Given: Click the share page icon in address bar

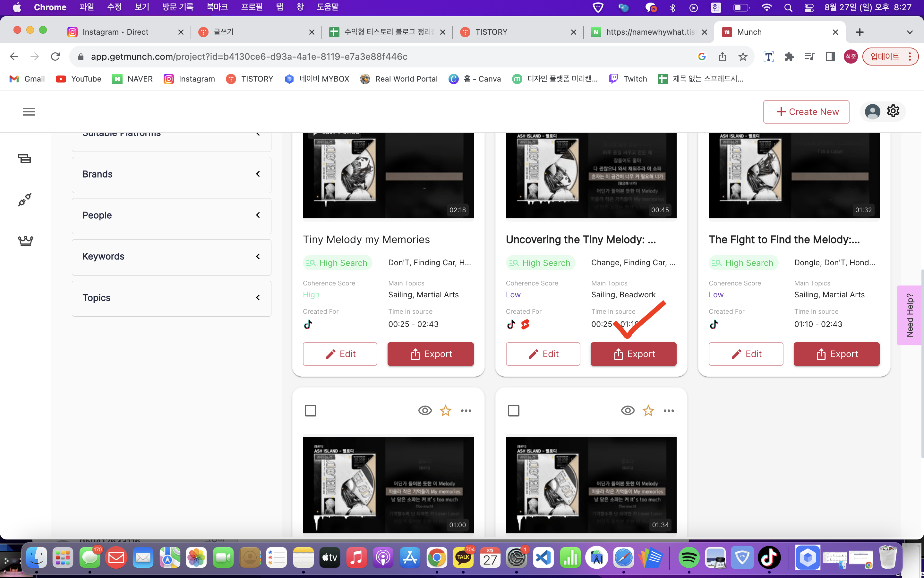Looking at the screenshot, I should [722, 57].
